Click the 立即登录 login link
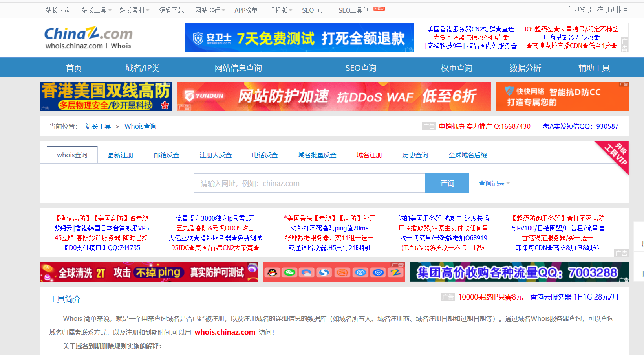This screenshot has height=355, width=644. tap(580, 9)
